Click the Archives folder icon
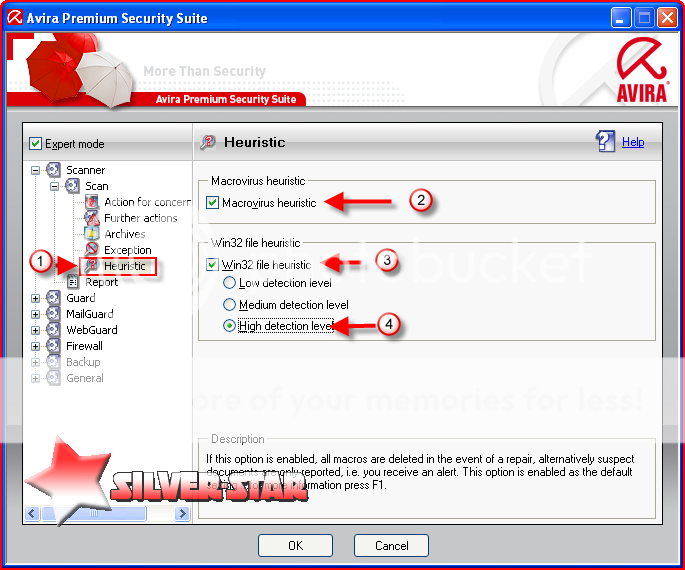 pos(92,234)
